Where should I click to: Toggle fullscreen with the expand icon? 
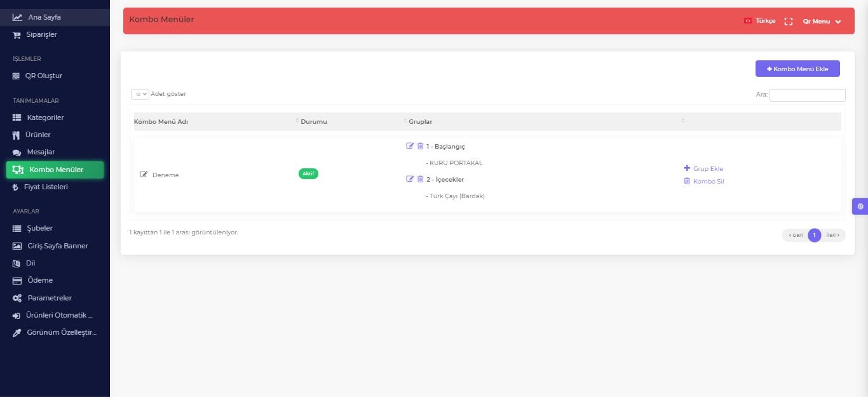pos(789,21)
